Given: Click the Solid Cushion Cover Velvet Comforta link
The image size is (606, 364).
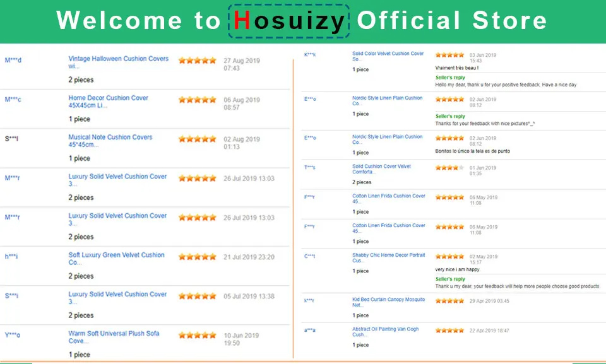Looking at the screenshot, I should coord(381,169).
